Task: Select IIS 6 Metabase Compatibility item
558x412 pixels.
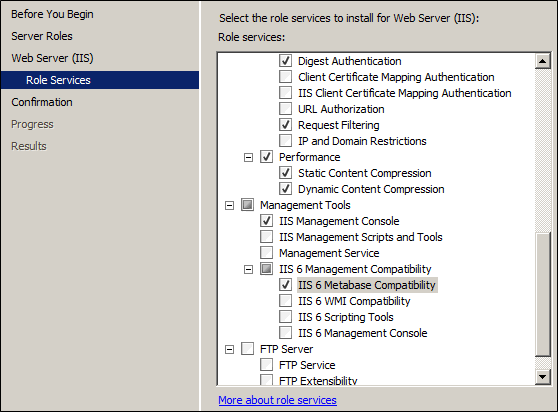Action: click(367, 285)
